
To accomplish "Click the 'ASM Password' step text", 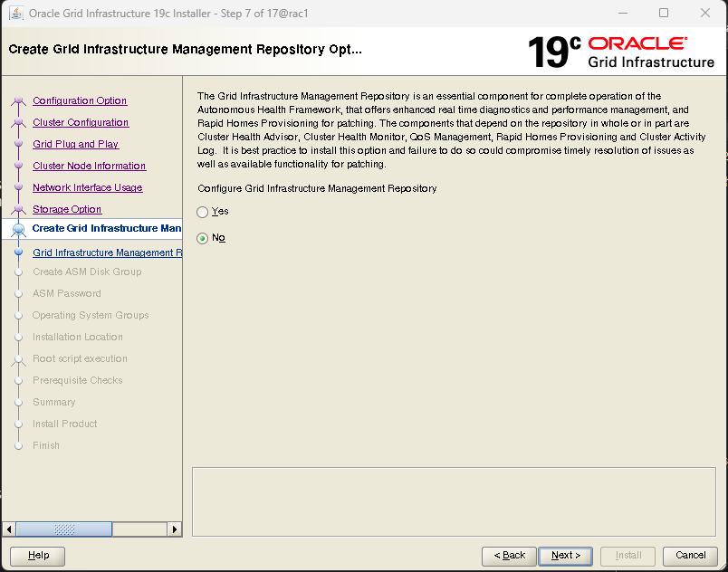I will (x=66, y=293).
